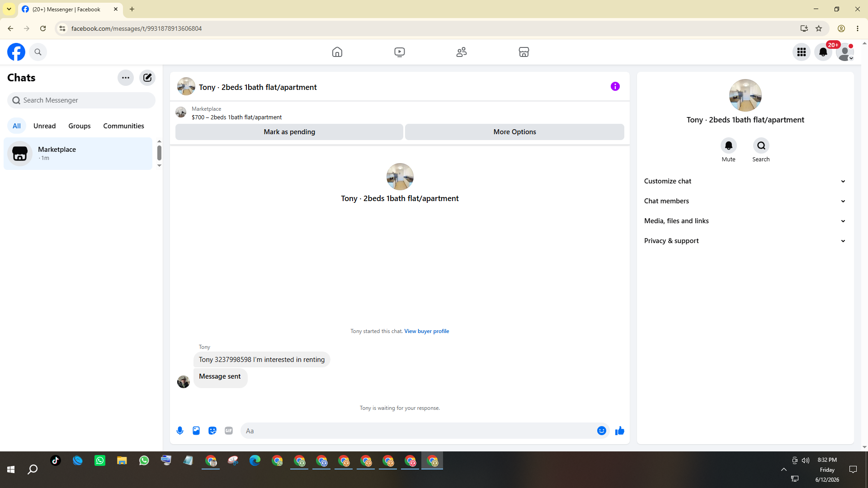
Task: Click the Message sent bubble
Action: coord(220,377)
